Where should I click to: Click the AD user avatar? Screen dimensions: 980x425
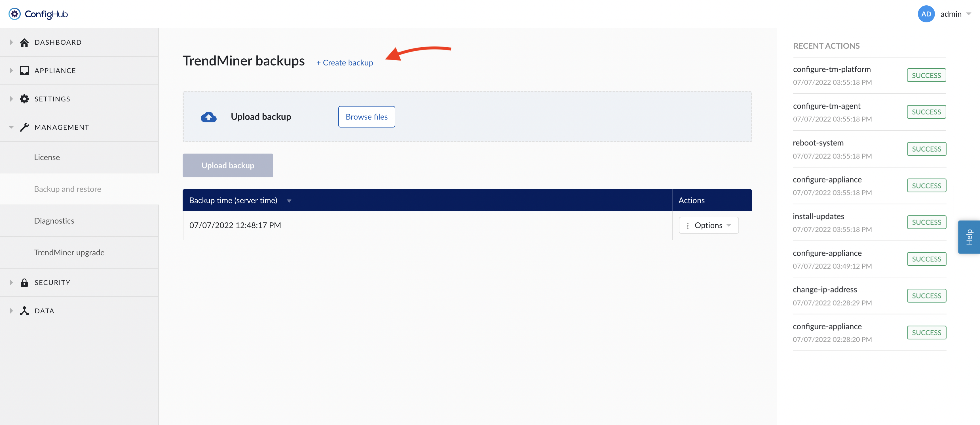[x=926, y=14]
